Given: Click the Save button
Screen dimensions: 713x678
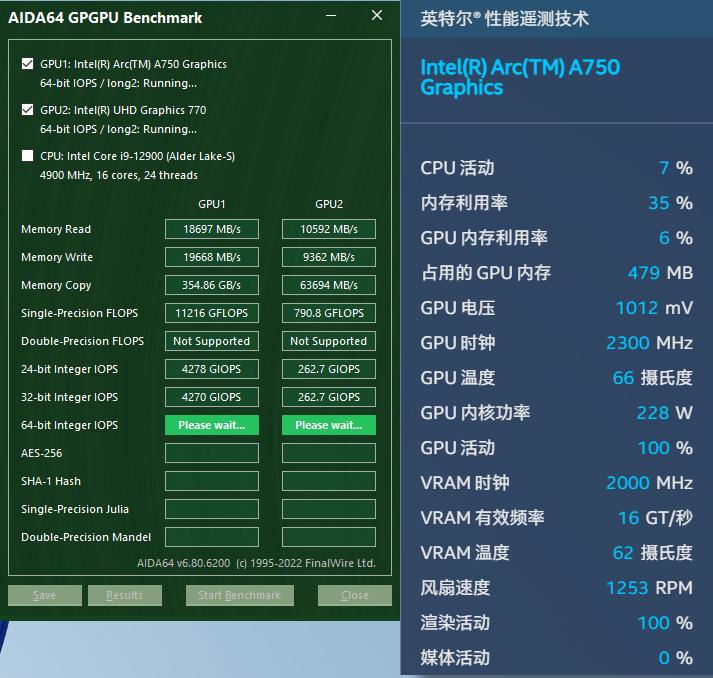Looking at the screenshot, I should [x=45, y=595].
